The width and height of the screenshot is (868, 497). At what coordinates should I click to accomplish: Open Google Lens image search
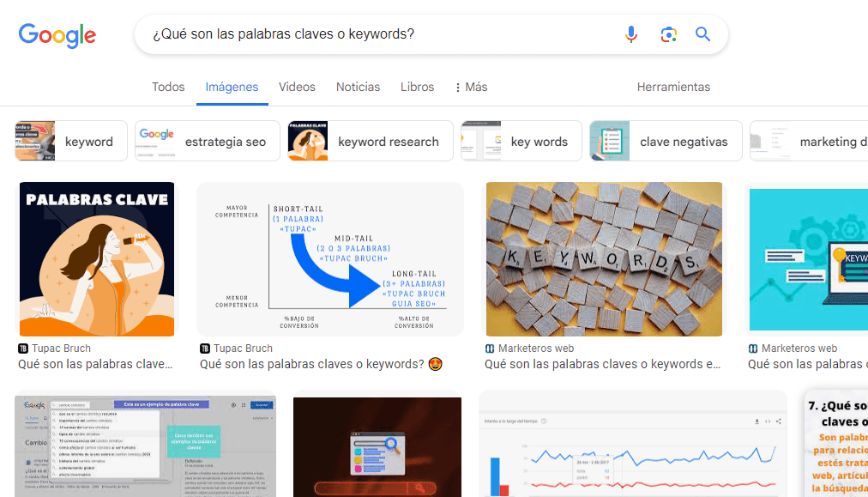click(668, 33)
